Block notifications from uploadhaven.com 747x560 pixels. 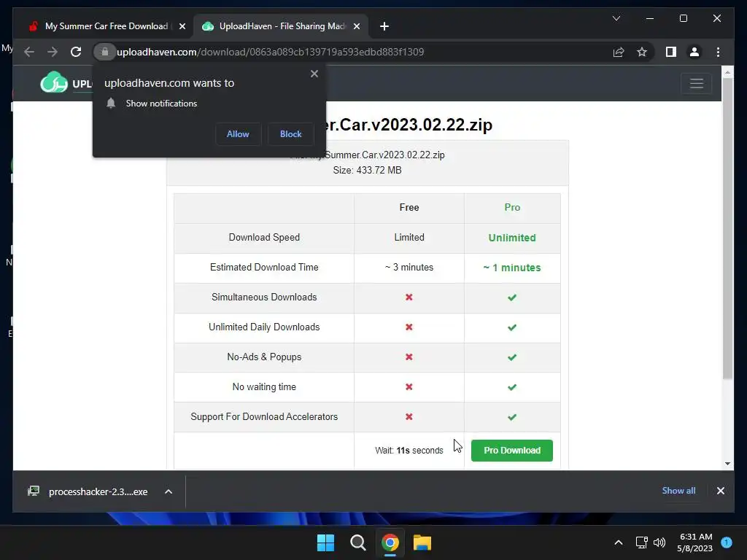pyautogui.click(x=290, y=134)
